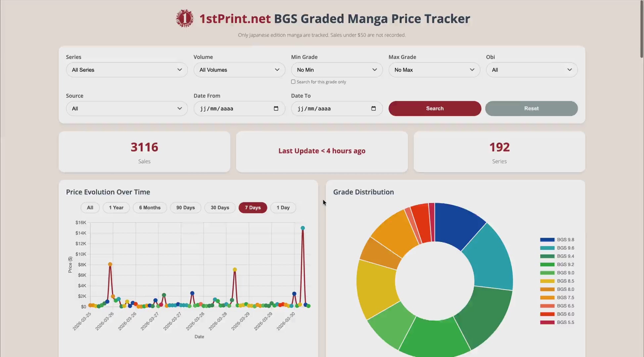This screenshot has width=644, height=357.
Task: Expand the Series dropdown
Action: [127, 70]
